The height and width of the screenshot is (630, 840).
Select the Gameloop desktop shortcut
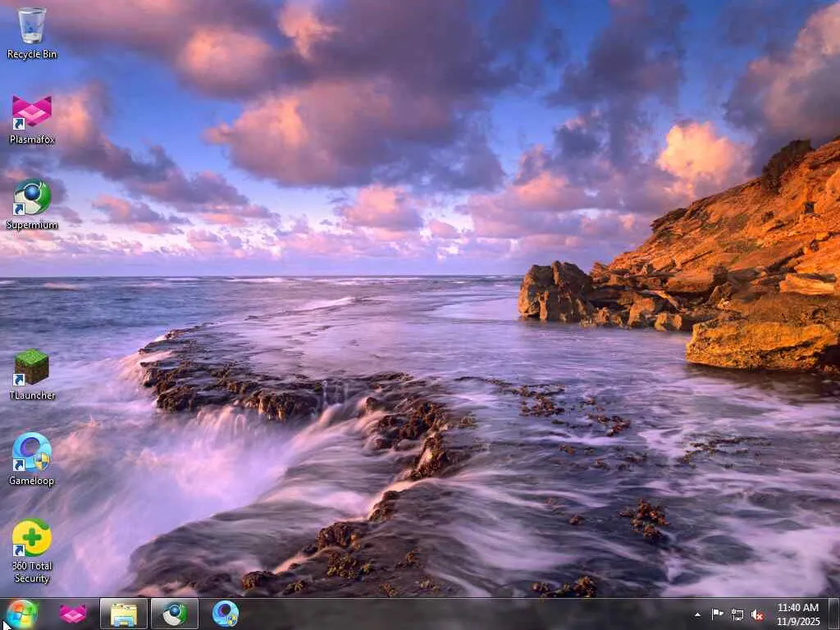[x=32, y=459]
